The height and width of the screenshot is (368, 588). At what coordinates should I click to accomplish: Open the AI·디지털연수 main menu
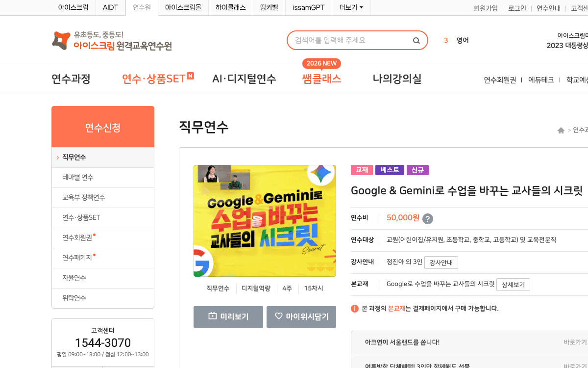pyautogui.click(x=244, y=79)
